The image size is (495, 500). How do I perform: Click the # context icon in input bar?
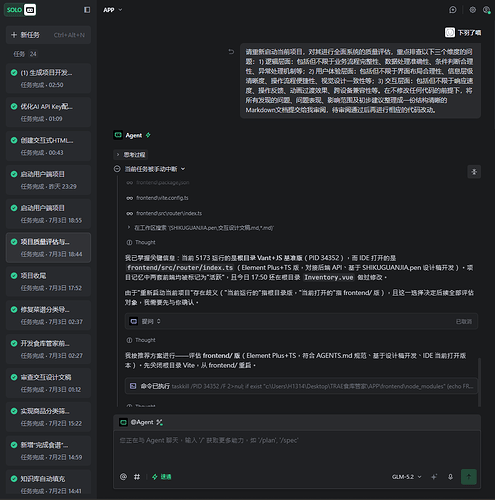(137, 477)
